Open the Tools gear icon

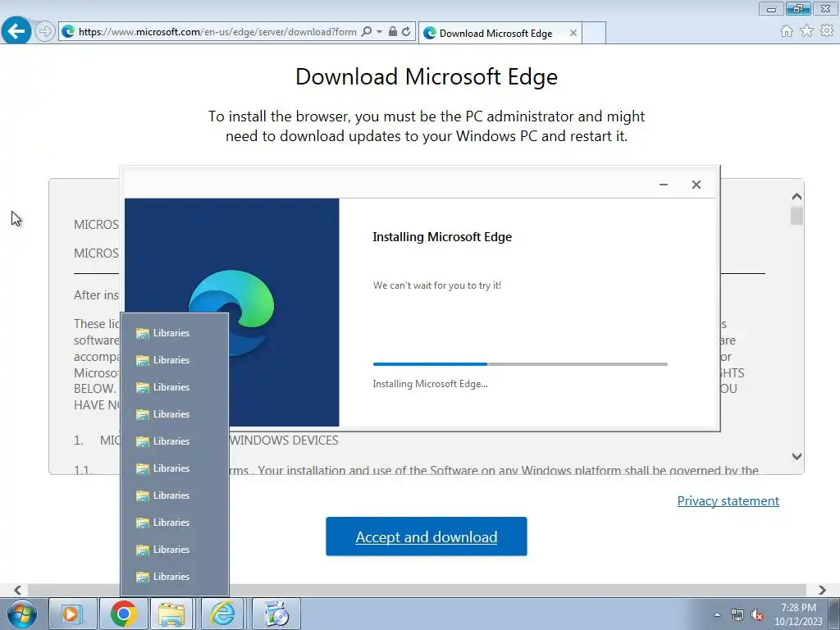pos(827,31)
